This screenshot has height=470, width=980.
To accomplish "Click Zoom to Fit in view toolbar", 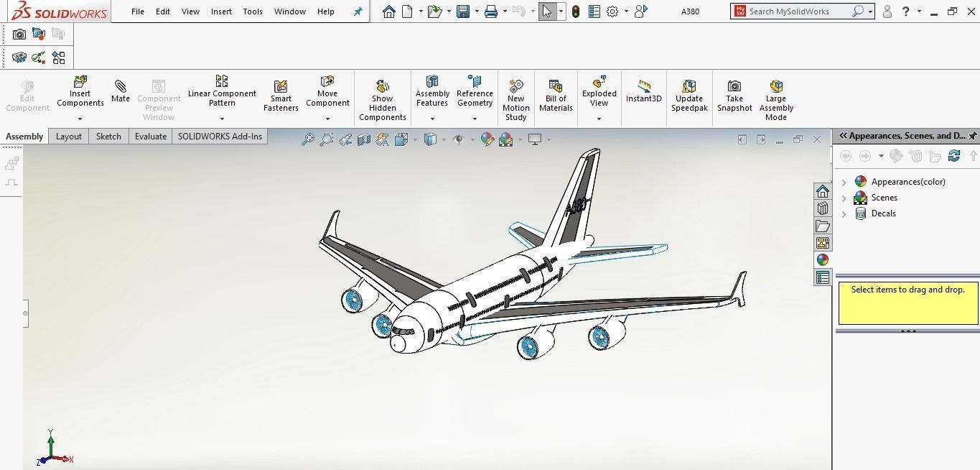I will point(308,139).
